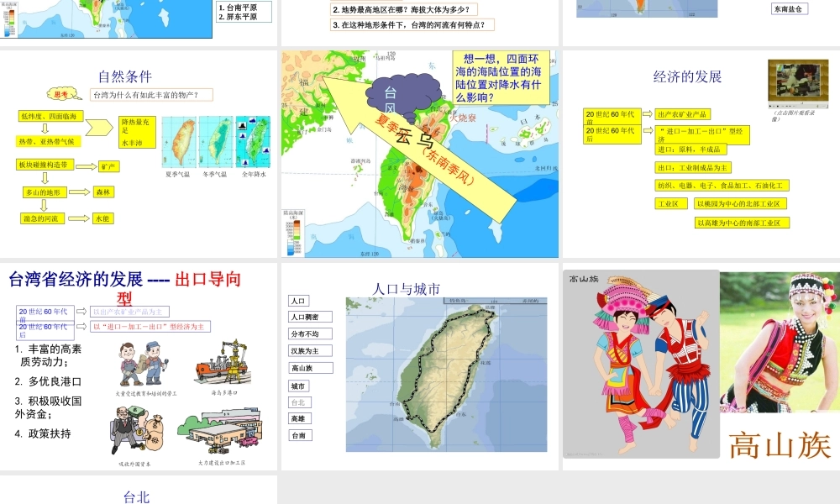Click the 想一想 yellow note box
The image size is (840, 504).
point(501,77)
